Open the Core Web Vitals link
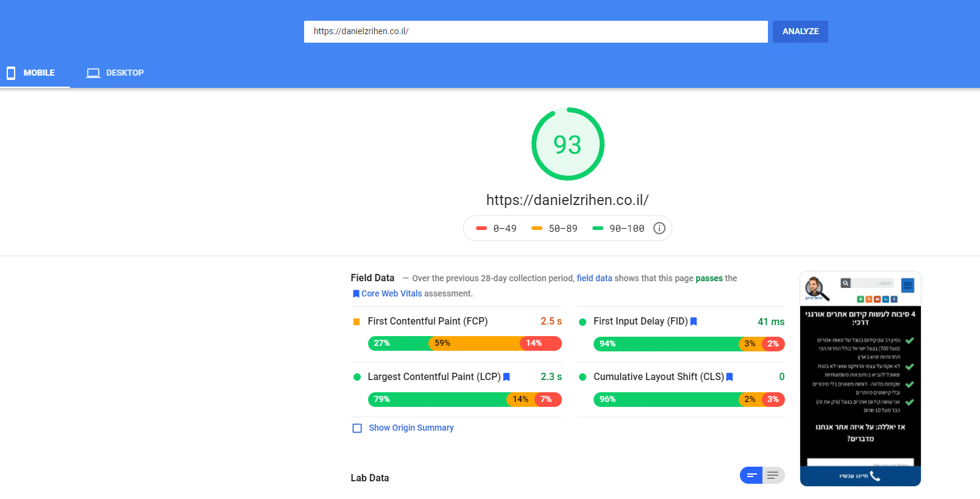 tap(391, 293)
